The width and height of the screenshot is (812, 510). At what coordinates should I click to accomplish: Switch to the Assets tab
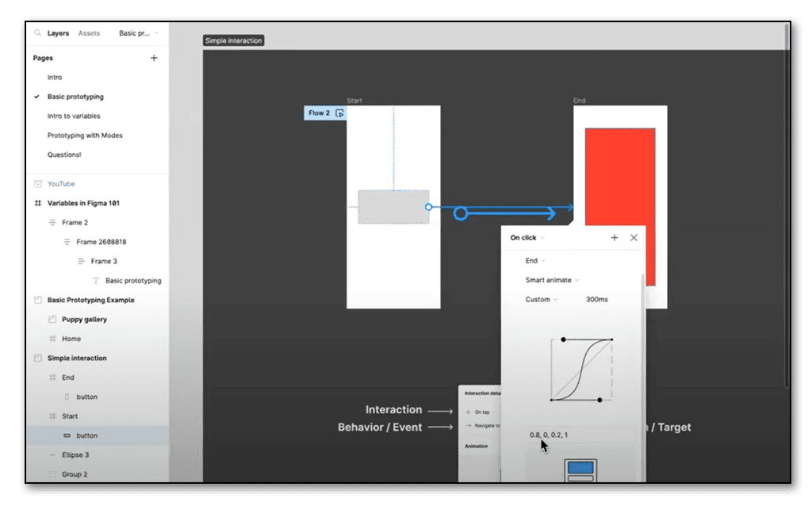pyautogui.click(x=89, y=33)
